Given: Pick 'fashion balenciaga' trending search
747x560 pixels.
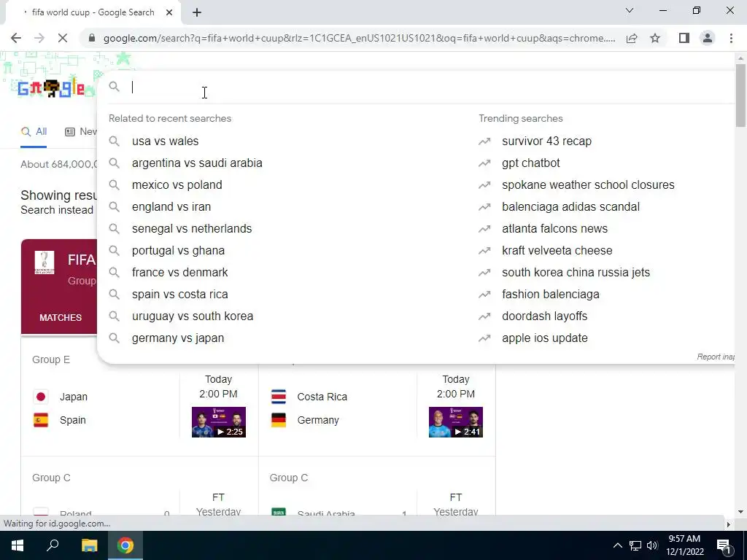Looking at the screenshot, I should (x=551, y=295).
